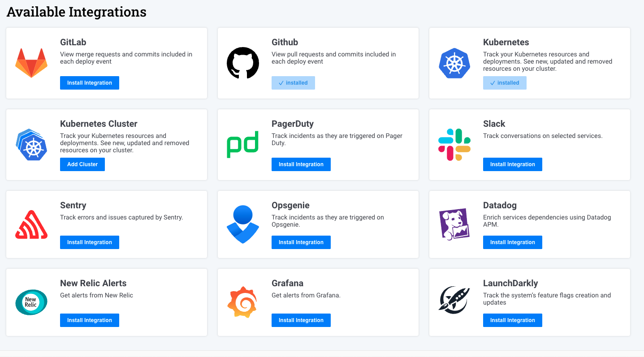Click the Kubernetes installed button
This screenshot has width=644, height=357.
click(505, 83)
